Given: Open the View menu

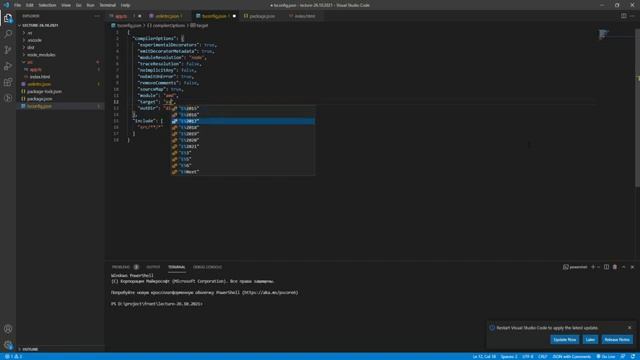Looking at the screenshot, I should click(66, 5).
